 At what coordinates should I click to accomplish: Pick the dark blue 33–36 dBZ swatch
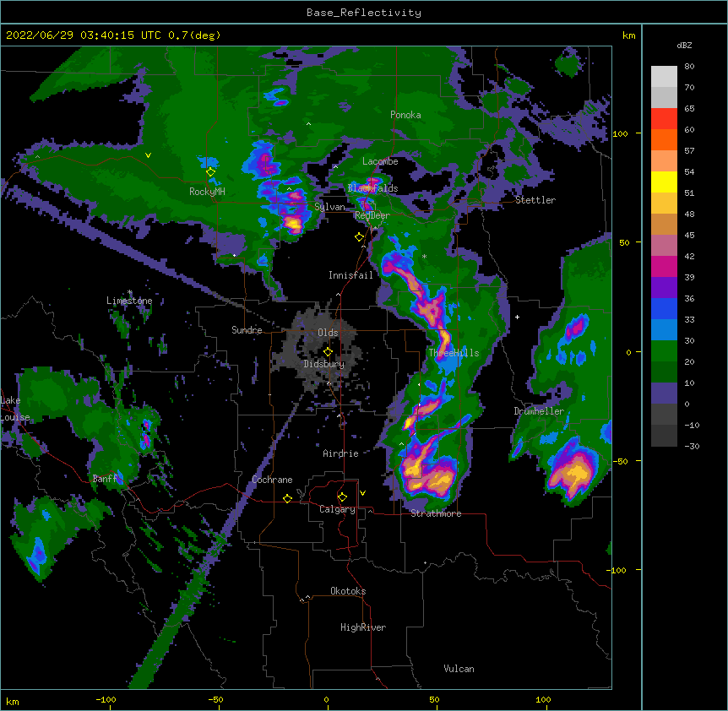664,308
